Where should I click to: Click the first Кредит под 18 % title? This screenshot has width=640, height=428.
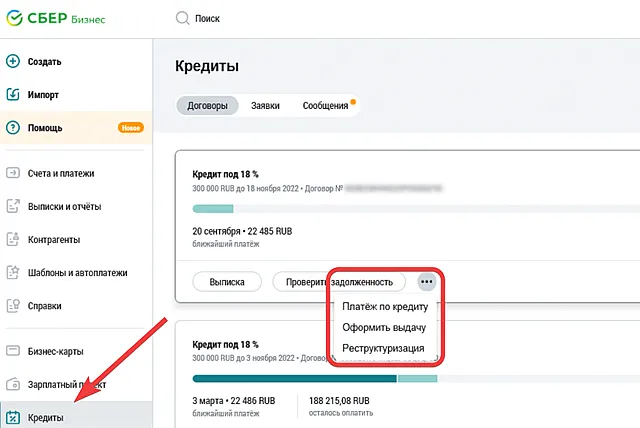(225, 174)
